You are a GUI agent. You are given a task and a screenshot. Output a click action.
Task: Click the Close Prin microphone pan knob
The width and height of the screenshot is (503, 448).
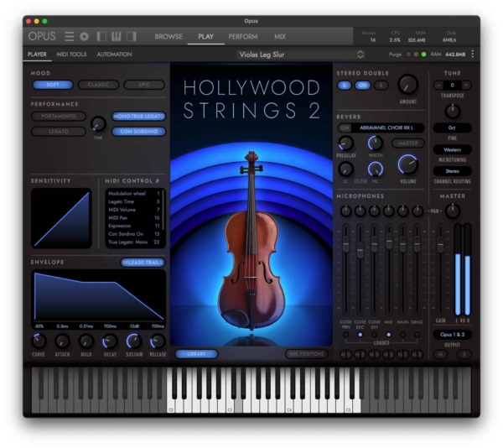[345, 211]
